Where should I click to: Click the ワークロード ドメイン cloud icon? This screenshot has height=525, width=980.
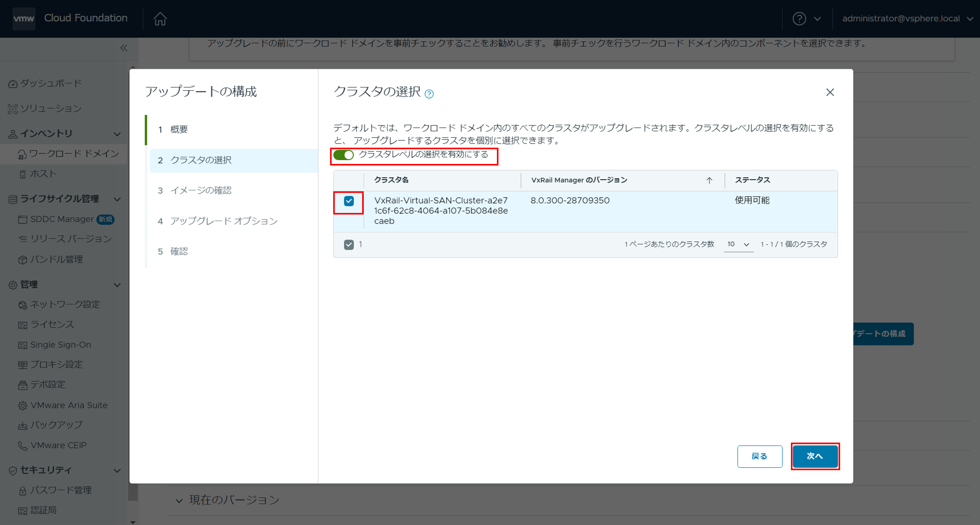pos(22,154)
